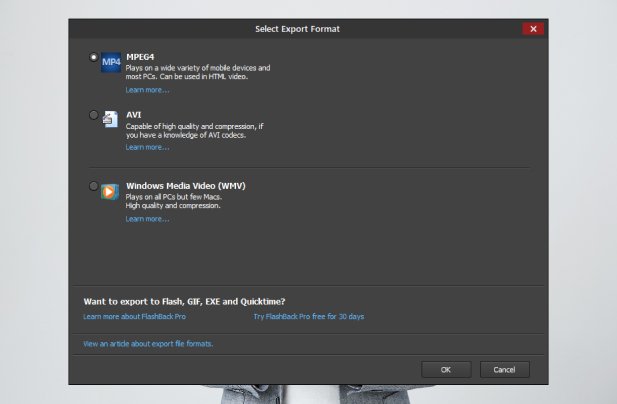Screen dimensions: 617x404
Task: Click the Select Export Format title bar text
Action: pyautogui.click(x=297, y=29)
